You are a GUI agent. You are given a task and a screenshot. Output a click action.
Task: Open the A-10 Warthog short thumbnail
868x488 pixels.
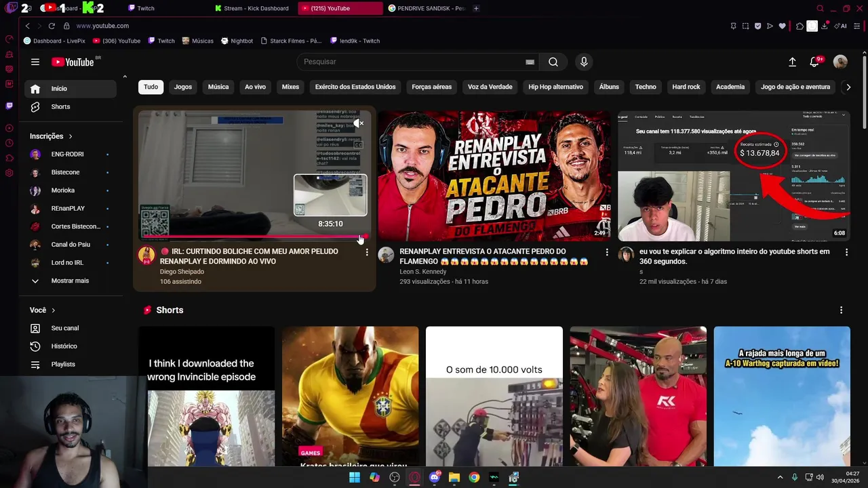point(782,396)
